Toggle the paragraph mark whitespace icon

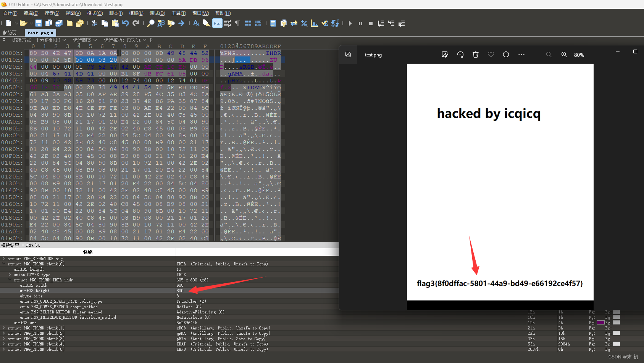[x=237, y=23]
